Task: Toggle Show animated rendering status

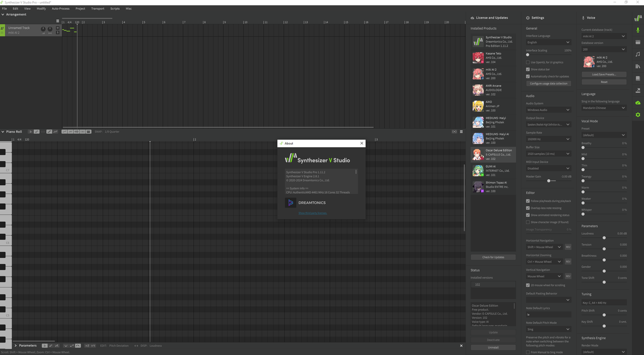Action: click(528, 215)
